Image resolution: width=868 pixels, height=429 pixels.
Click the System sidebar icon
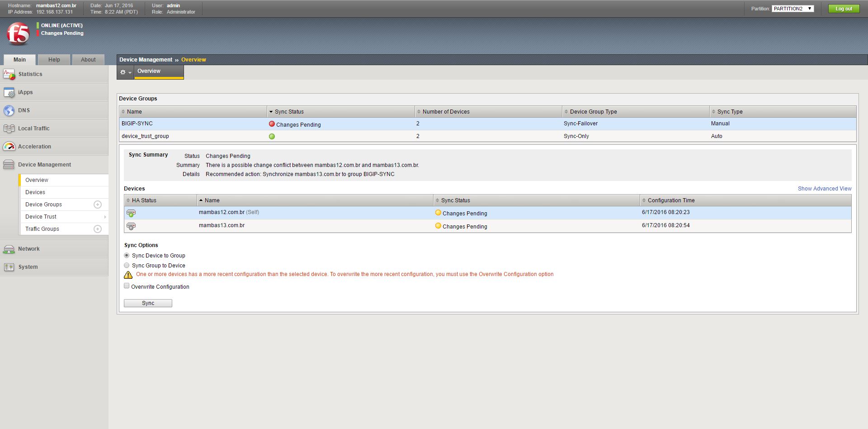[x=9, y=267]
